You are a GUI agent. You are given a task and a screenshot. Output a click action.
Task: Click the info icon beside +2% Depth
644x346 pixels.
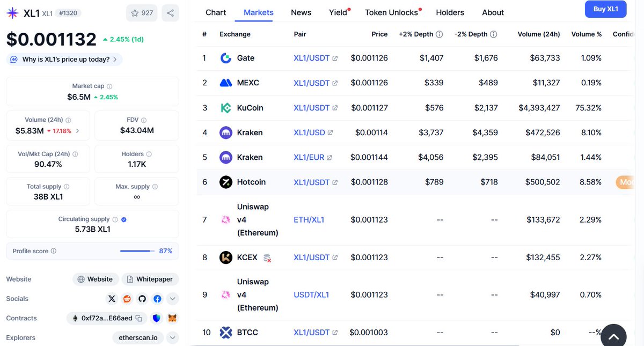[x=439, y=34]
